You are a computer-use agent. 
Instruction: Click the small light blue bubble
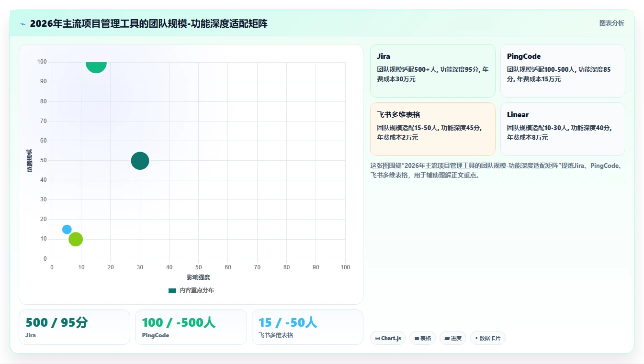pos(67,230)
